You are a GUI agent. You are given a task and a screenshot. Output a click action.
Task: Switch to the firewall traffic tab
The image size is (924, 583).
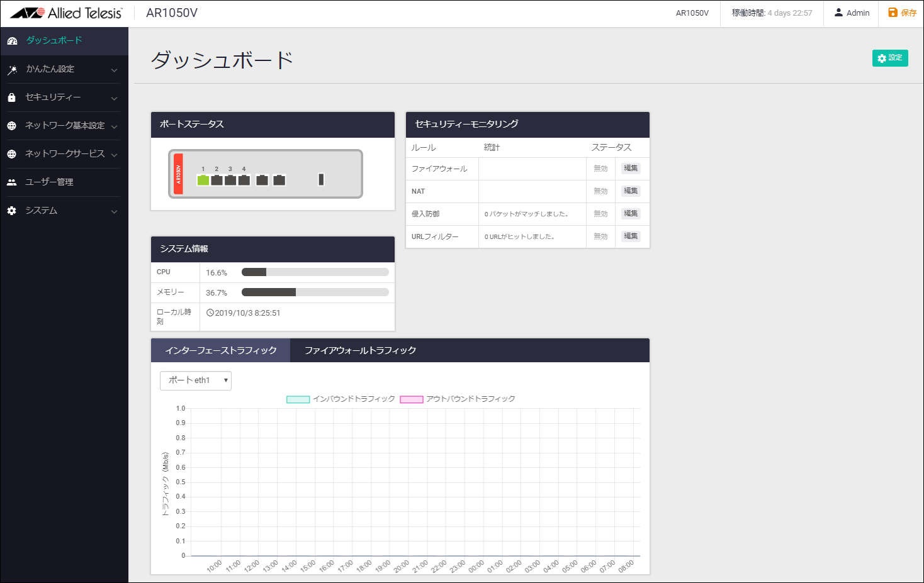point(360,351)
